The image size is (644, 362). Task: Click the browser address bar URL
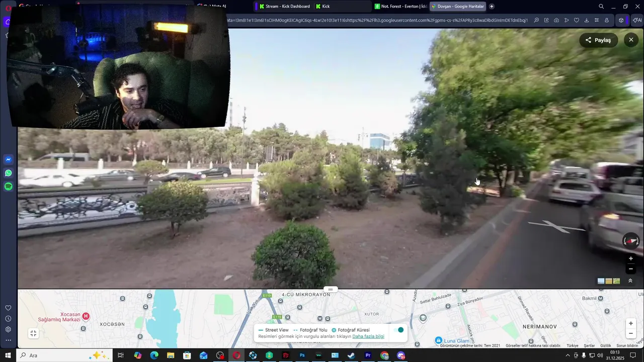pos(377,21)
